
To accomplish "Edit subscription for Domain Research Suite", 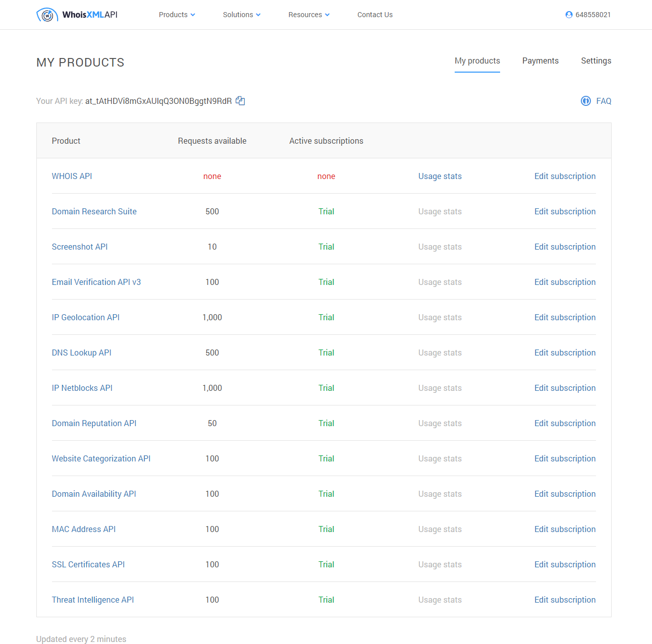I will [565, 211].
